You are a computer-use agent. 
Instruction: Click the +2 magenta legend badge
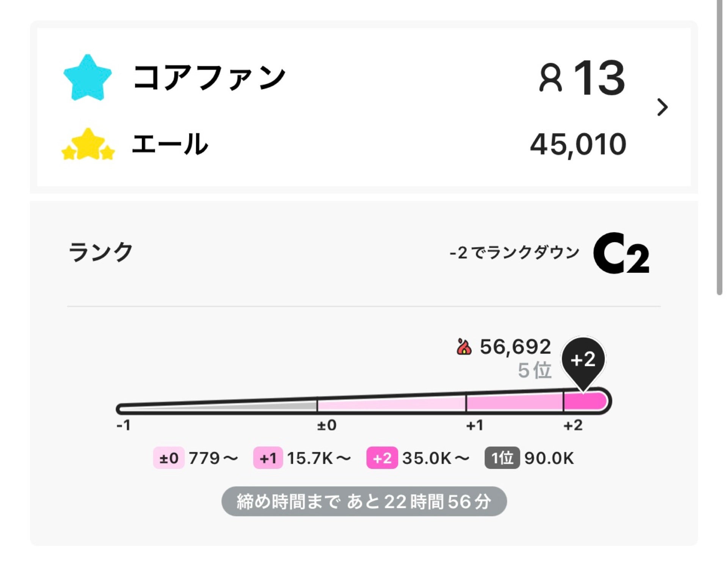click(382, 458)
